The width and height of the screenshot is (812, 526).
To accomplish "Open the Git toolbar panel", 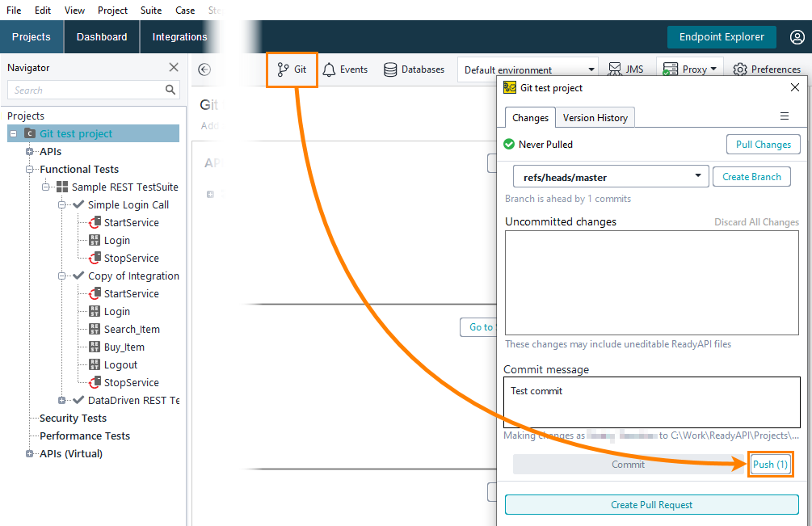I will point(292,69).
